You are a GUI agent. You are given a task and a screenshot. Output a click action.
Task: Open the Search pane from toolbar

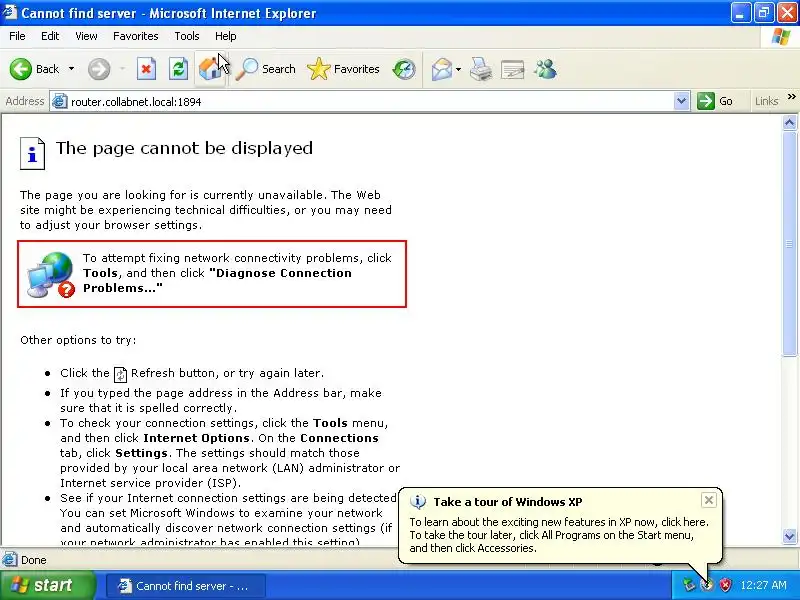[x=265, y=69]
